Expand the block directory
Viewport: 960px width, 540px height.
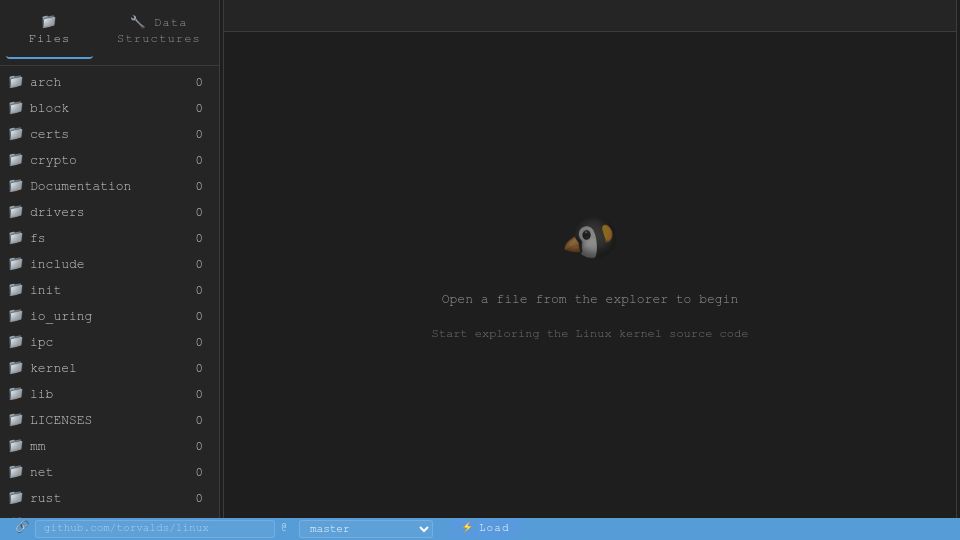tap(110, 108)
